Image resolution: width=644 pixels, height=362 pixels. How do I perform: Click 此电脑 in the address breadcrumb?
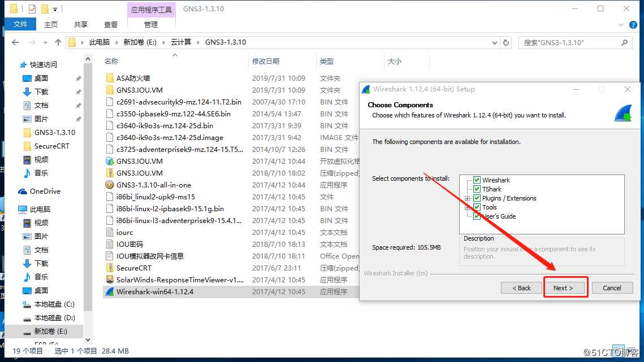point(100,42)
